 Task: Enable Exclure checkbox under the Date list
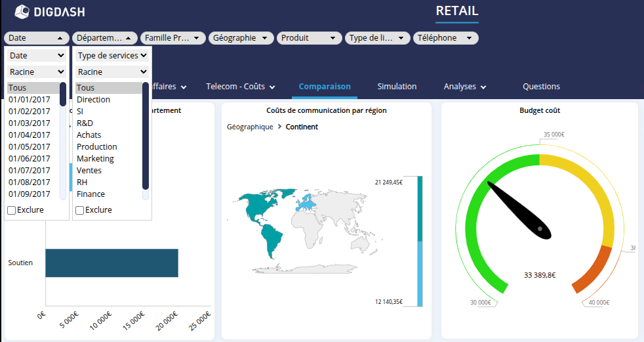click(12, 210)
